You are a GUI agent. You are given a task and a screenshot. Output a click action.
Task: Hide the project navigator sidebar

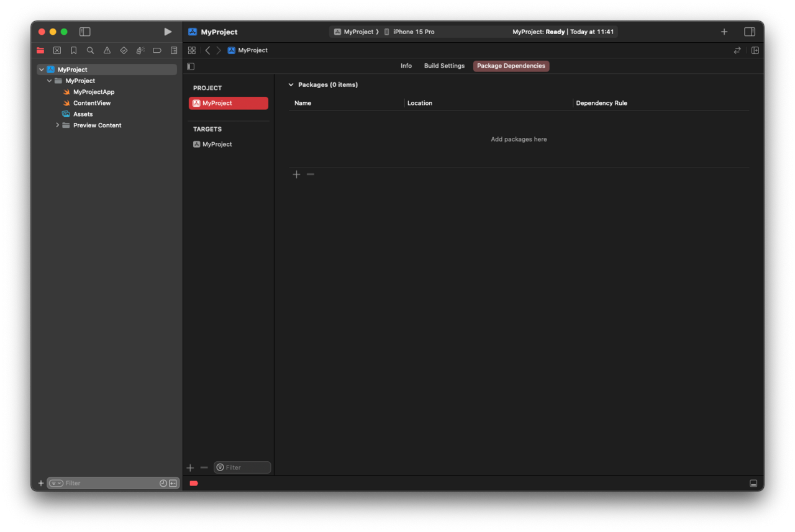tap(84, 31)
